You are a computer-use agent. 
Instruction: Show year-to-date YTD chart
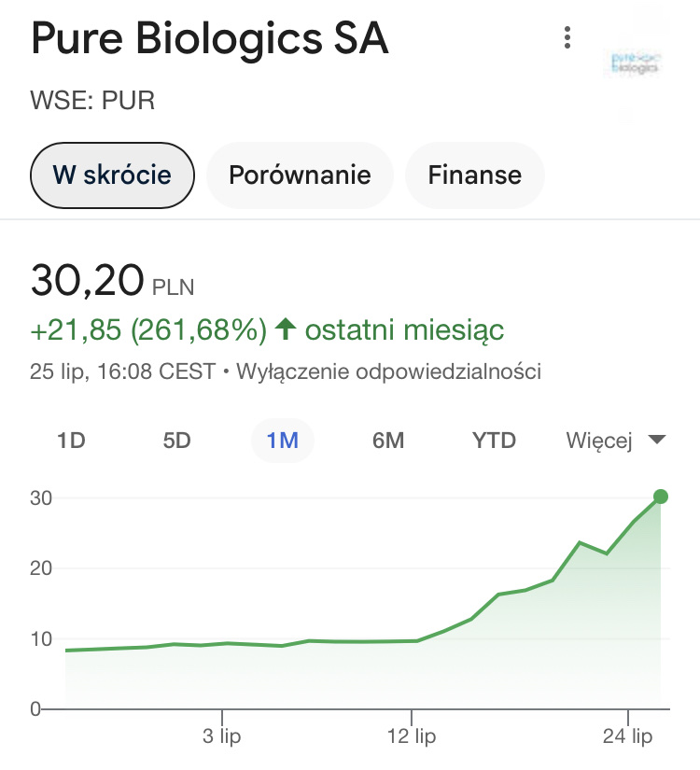point(494,441)
